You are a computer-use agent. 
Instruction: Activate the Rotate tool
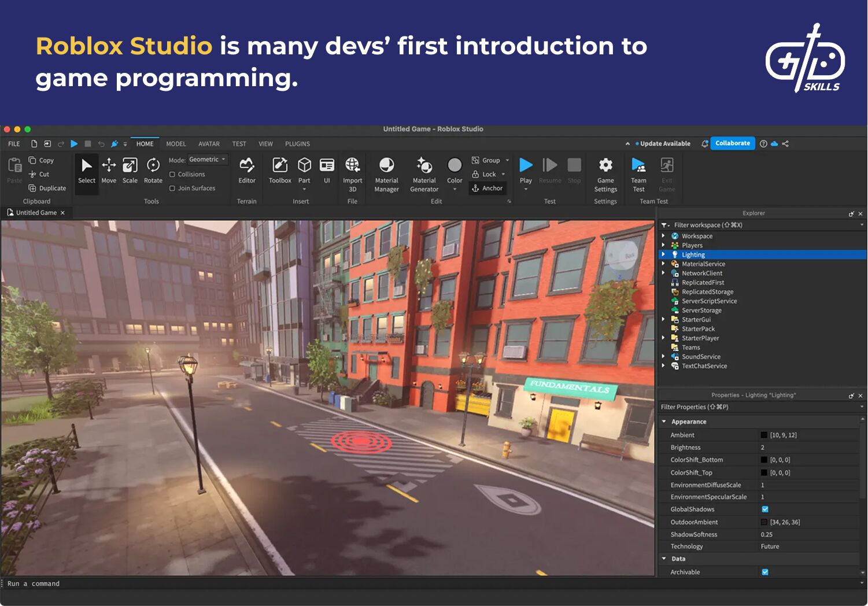tap(153, 171)
